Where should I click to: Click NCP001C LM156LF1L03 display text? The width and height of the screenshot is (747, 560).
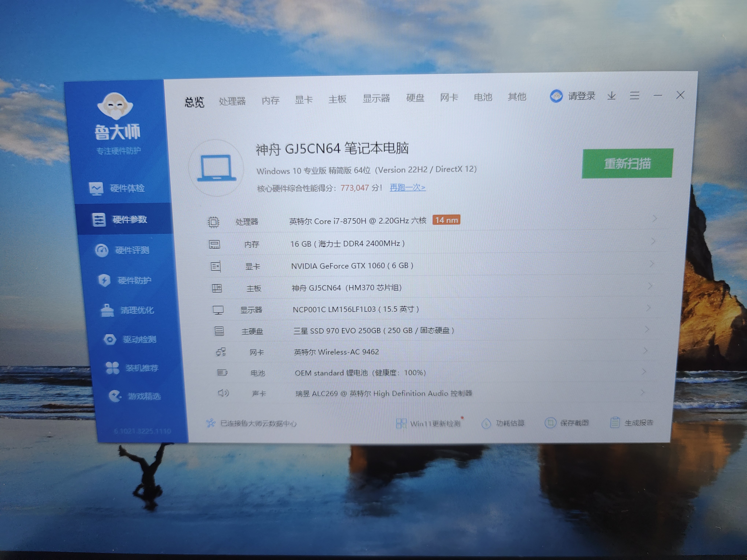[356, 309]
